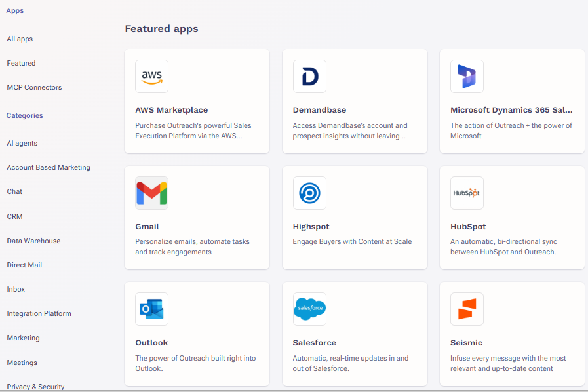This screenshot has height=392, width=588.
Task: Click 'Access Demandbase's account' description text
Action: point(350,130)
